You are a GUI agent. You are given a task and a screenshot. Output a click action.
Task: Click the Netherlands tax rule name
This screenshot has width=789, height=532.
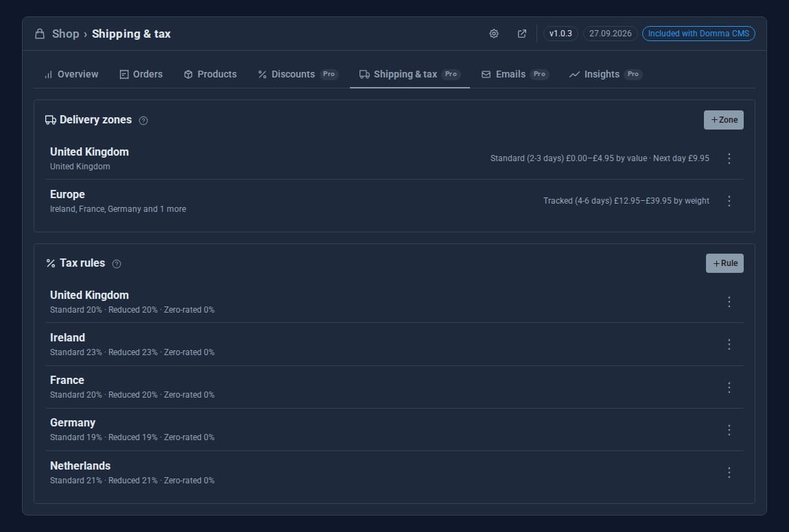[80, 465]
